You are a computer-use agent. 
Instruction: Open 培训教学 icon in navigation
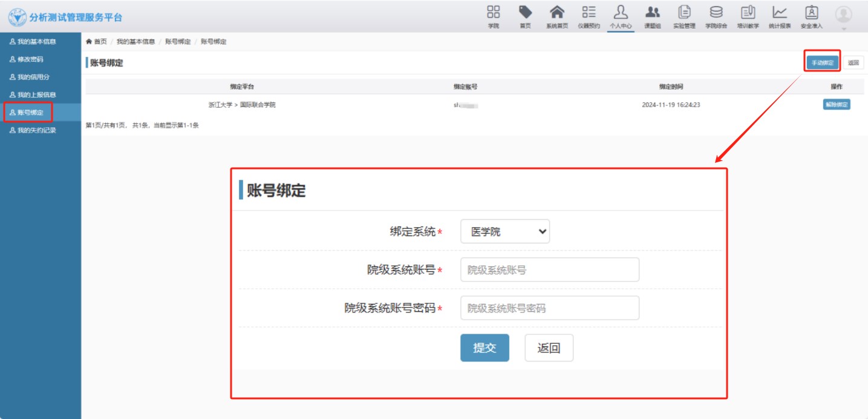748,13
